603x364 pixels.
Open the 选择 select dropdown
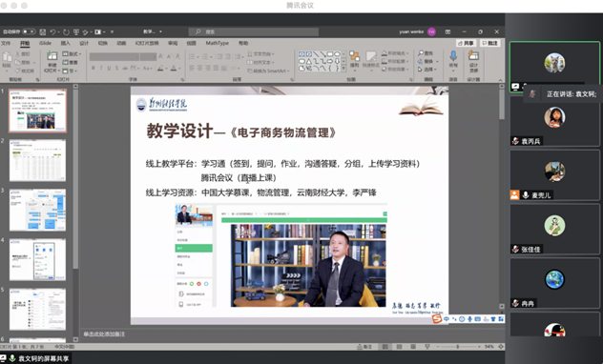tap(427, 70)
